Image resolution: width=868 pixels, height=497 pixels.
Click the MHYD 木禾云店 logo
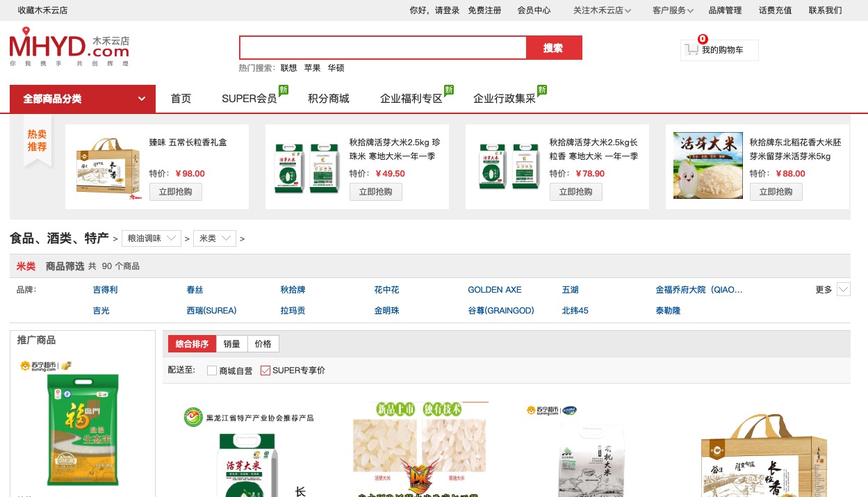pos(69,47)
